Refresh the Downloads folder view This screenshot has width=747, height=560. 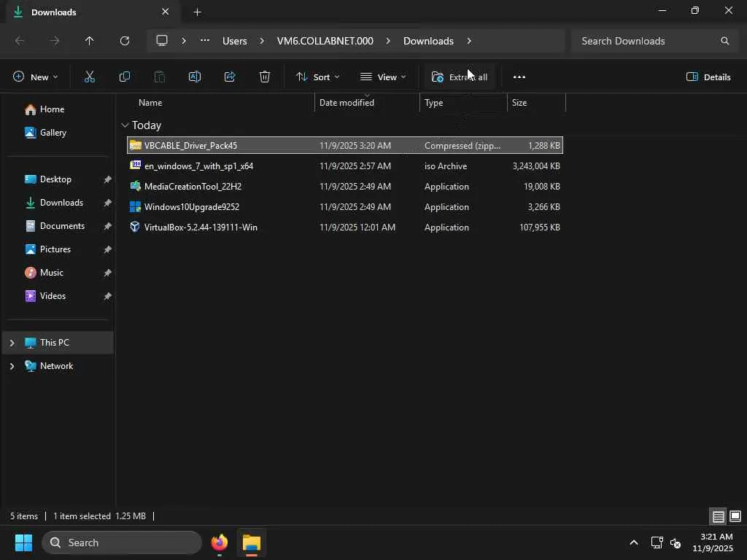coord(124,41)
